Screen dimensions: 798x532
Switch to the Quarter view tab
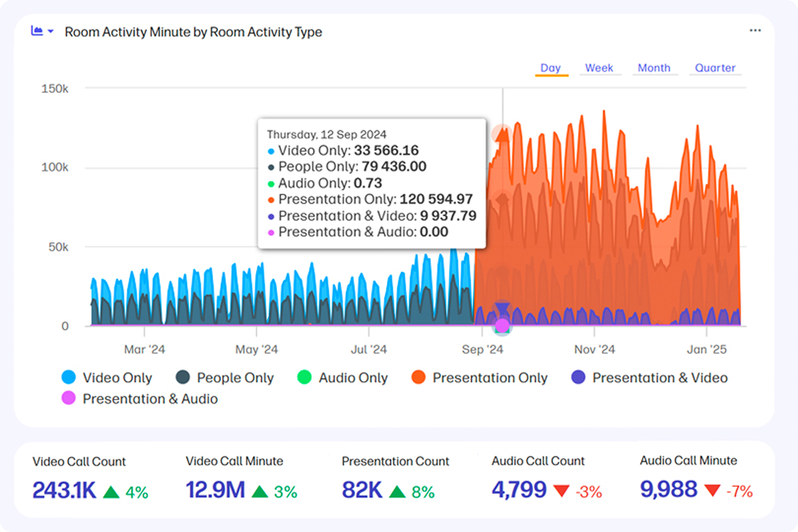pyautogui.click(x=714, y=68)
